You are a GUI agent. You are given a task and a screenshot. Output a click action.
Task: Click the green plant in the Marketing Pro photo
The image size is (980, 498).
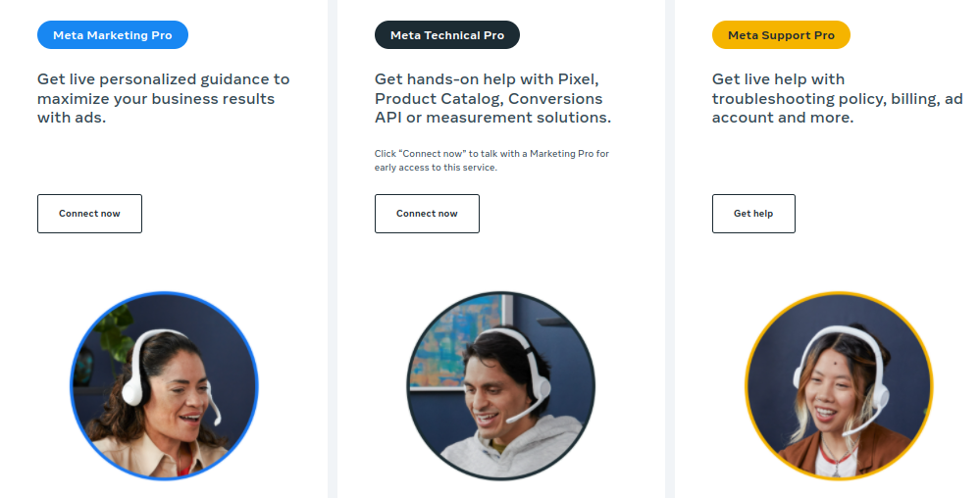tap(117, 334)
